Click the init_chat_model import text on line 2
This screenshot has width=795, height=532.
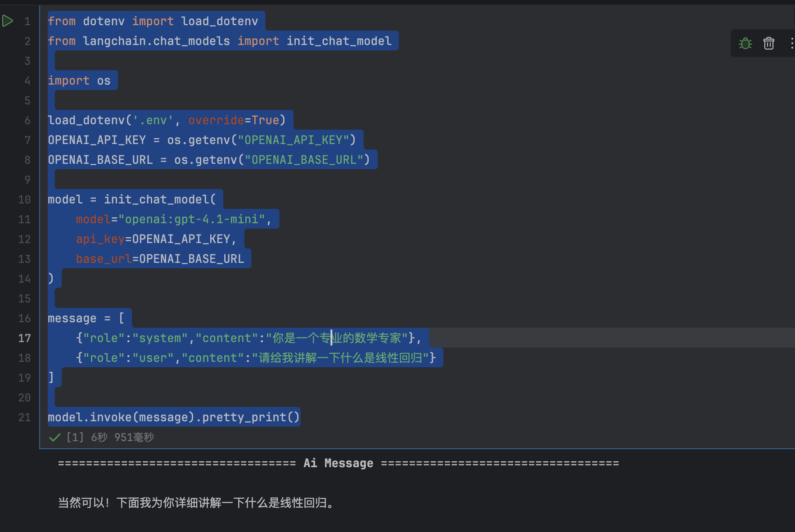(339, 41)
